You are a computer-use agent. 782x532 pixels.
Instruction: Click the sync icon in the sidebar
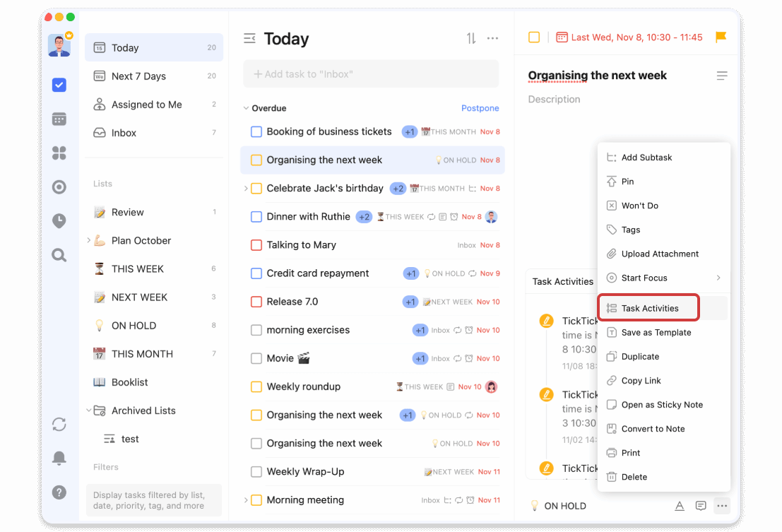(59, 424)
